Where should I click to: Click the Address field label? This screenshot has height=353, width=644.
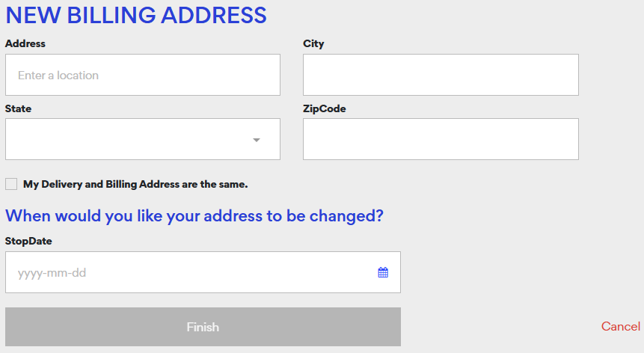[25, 43]
